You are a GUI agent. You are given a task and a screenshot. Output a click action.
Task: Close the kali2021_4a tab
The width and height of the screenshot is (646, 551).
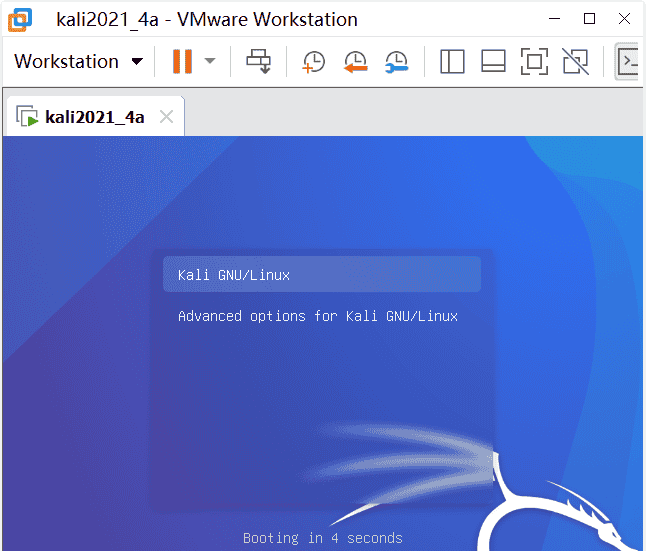(x=167, y=117)
